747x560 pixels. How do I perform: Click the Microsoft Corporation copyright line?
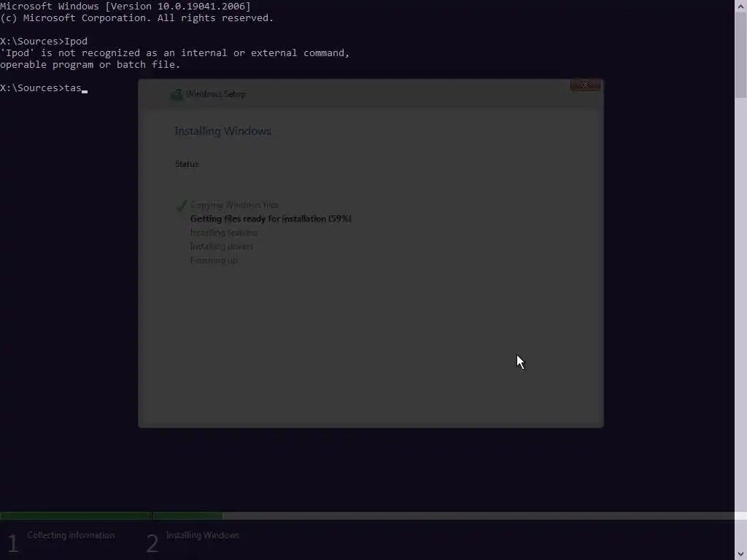pos(136,18)
